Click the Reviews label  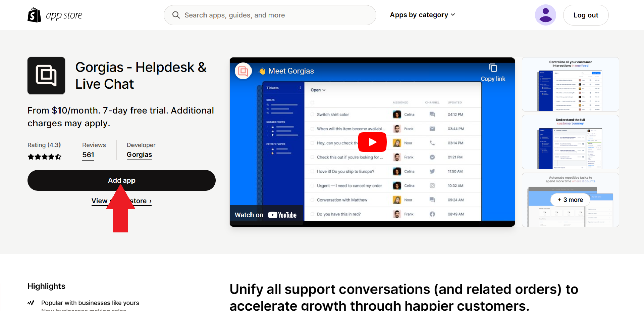tap(94, 145)
